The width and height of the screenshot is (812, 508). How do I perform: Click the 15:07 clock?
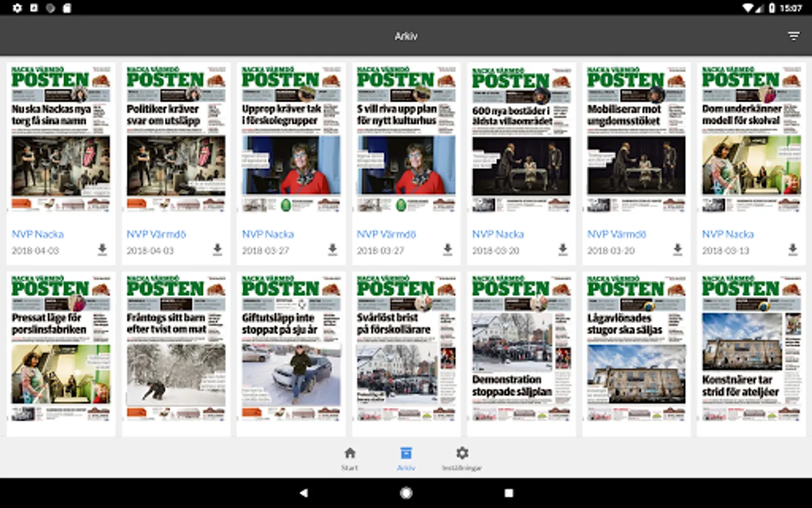pyautogui.click(x=791, y=8)
